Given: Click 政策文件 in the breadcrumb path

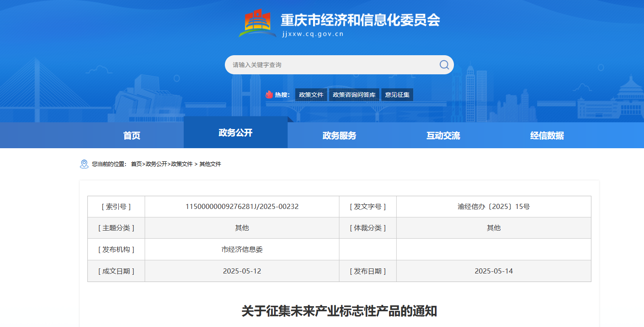Looking at the screenshot, I should tap(182, 164).
